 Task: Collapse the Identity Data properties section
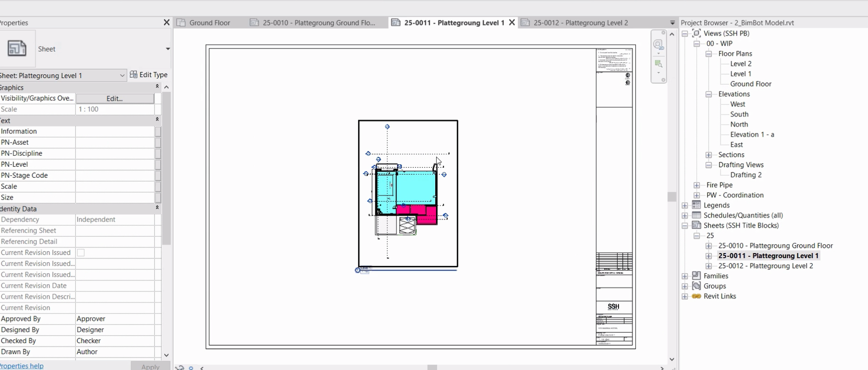tap(157, 208)
